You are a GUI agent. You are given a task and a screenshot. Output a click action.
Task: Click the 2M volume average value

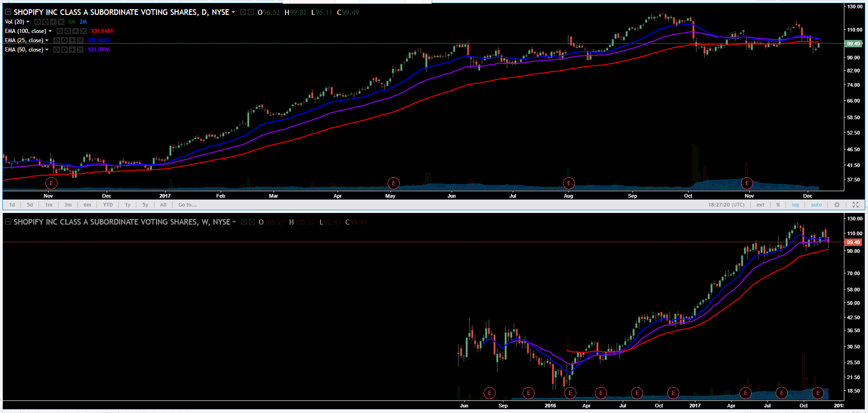83,22
